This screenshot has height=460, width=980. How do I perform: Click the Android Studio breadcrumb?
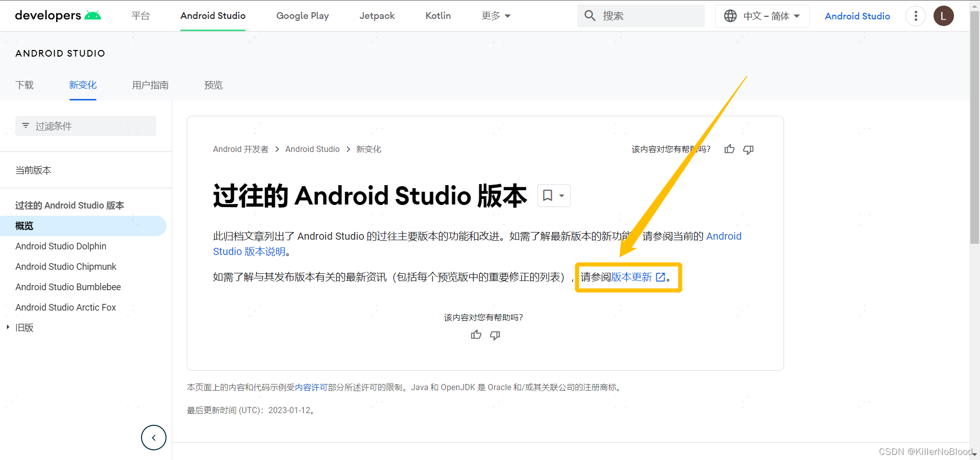pyautogui.click(x=312, y=149)
